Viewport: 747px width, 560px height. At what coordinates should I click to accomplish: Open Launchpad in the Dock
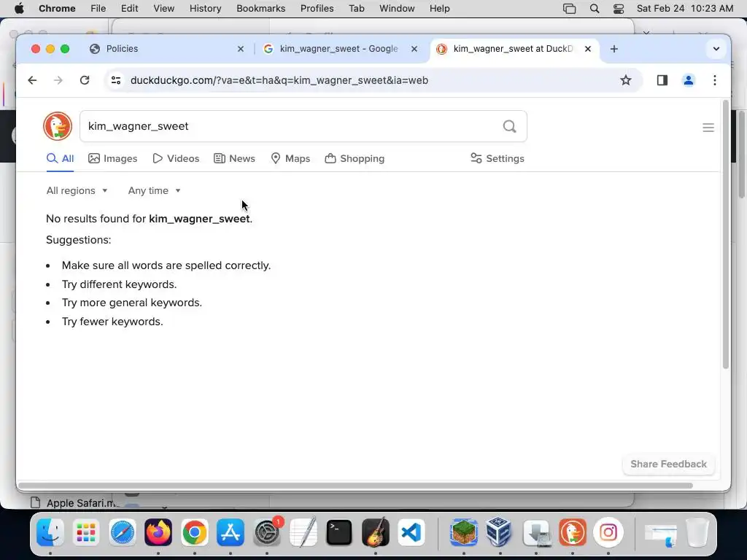click(86, 532)
